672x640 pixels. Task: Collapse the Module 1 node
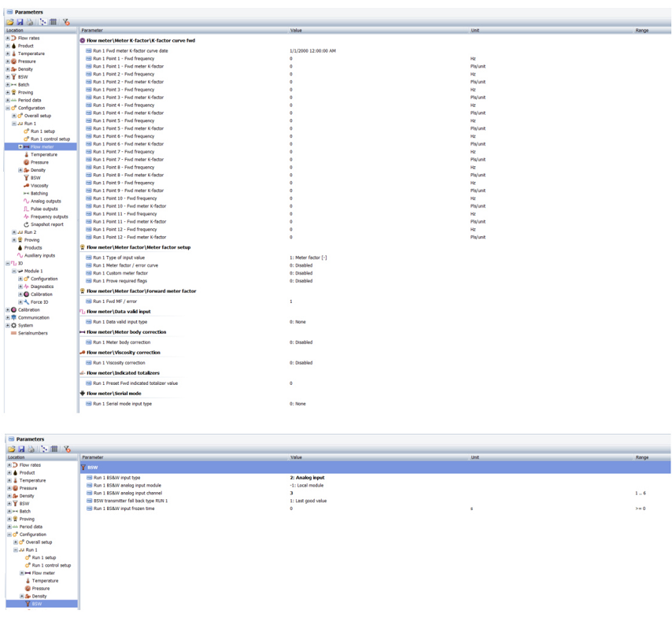pos(13,271)
